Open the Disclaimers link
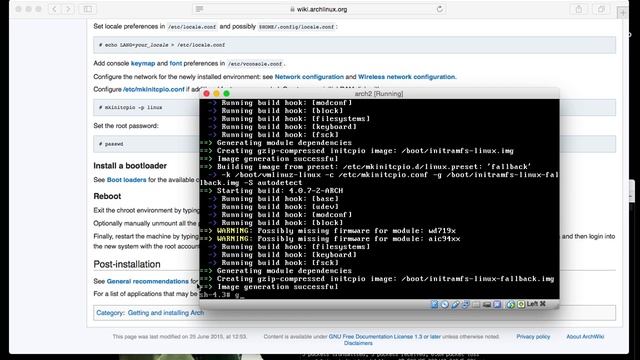The height and width of the screenshot is (360, 640). pyautogui.click(x=358, y=343)
